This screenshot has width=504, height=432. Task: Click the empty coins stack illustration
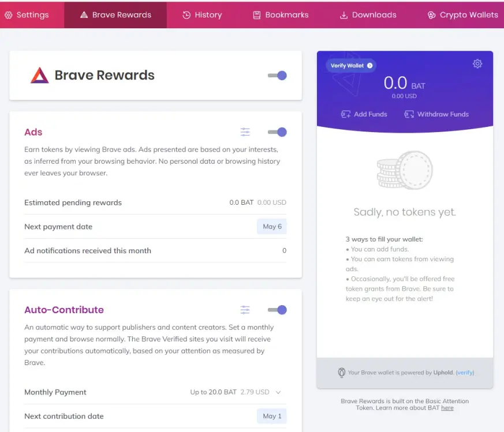coord(405,170)
